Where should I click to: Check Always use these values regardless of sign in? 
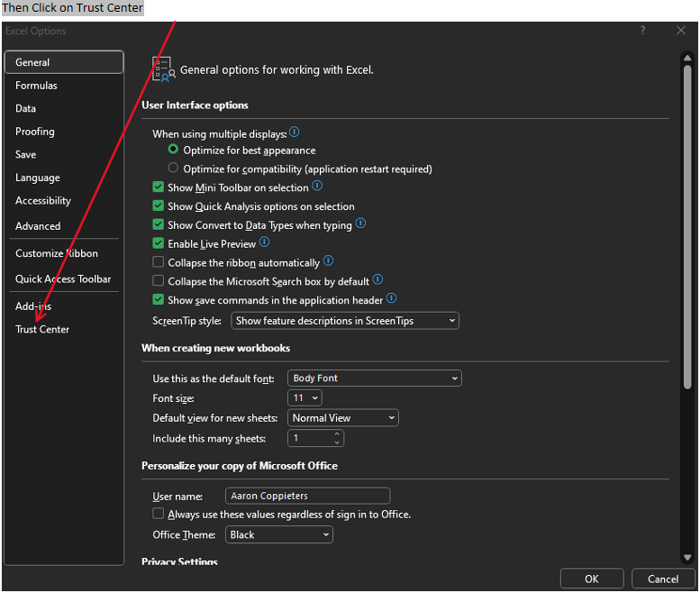click(x=158, y=514)
